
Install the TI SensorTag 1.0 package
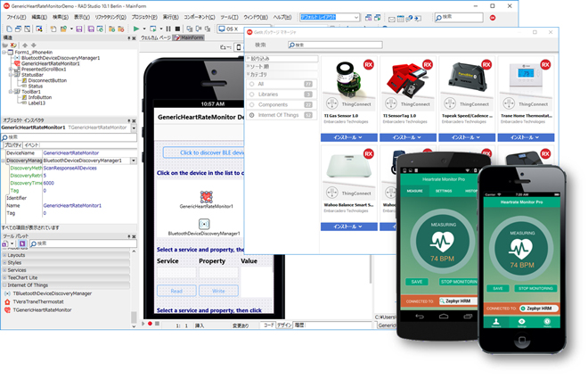[408, 137]
